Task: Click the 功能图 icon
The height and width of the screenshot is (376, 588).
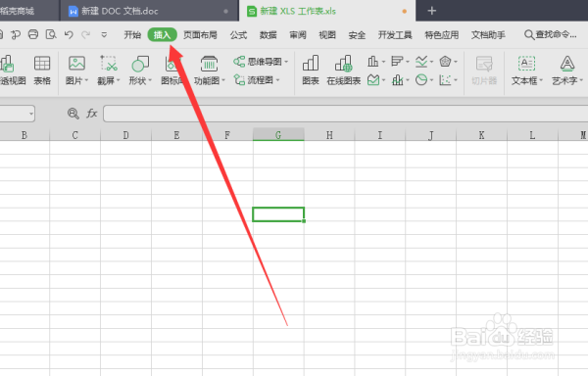Action: point(209,64)
